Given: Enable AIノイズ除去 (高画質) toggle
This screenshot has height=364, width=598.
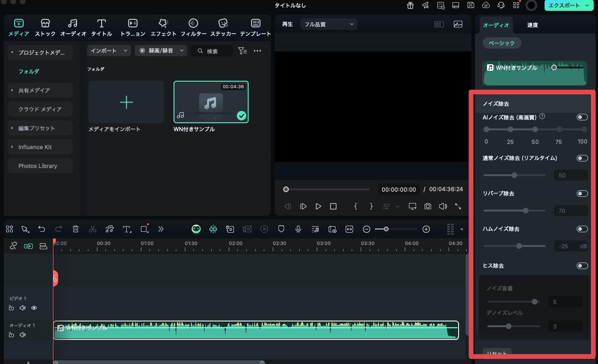Looking at the screenshot, I should [x=582, y=117].
